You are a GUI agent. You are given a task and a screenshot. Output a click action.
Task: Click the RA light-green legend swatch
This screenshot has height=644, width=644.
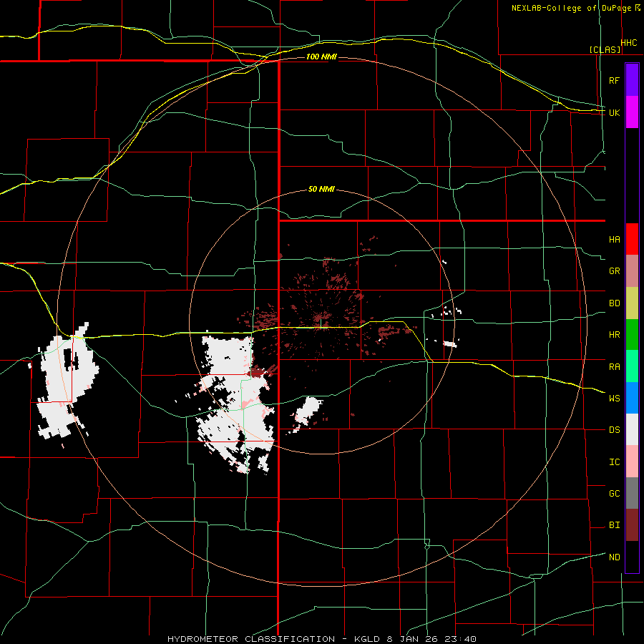[632, 366]
